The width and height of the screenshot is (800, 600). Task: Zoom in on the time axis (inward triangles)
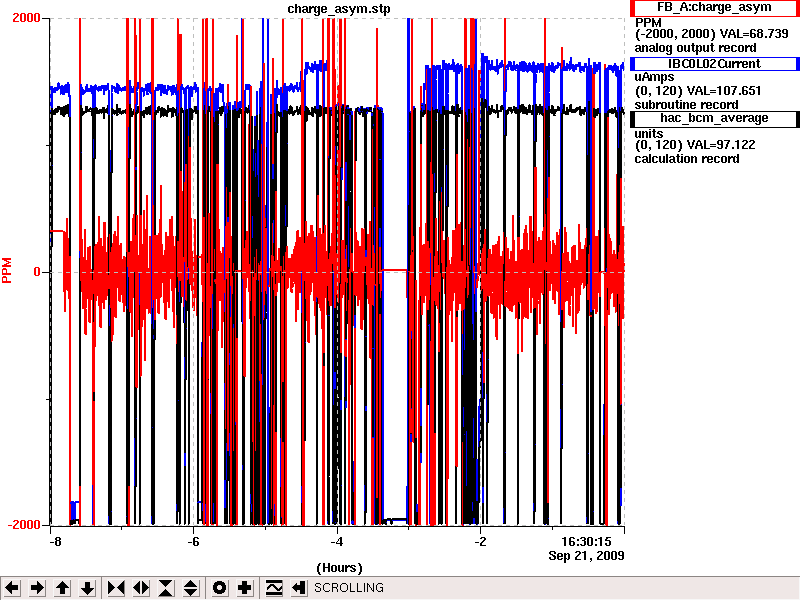click(116, 588)
